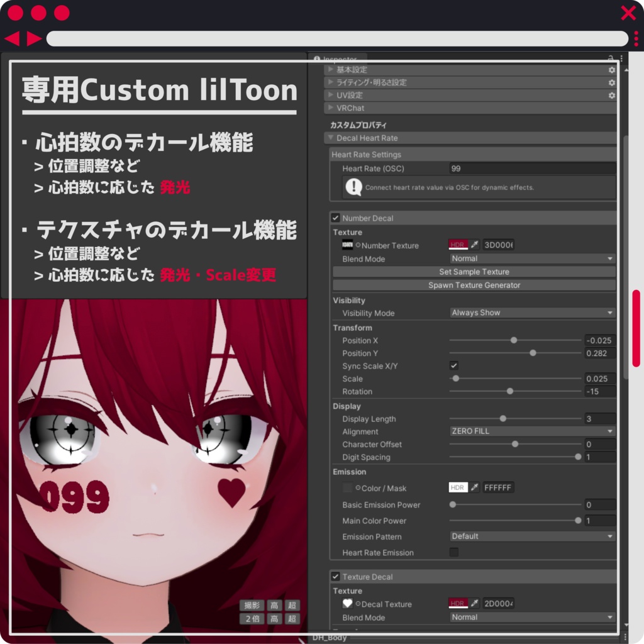Open Texture Decal Blend Mode dropdown

(532, 617)
